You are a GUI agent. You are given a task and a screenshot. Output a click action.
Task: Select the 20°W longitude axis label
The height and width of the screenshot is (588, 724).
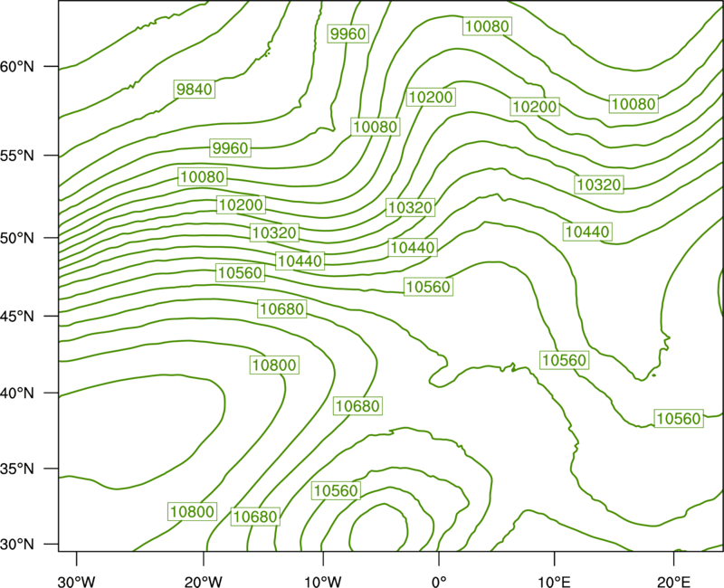click(x=204, y=582)
